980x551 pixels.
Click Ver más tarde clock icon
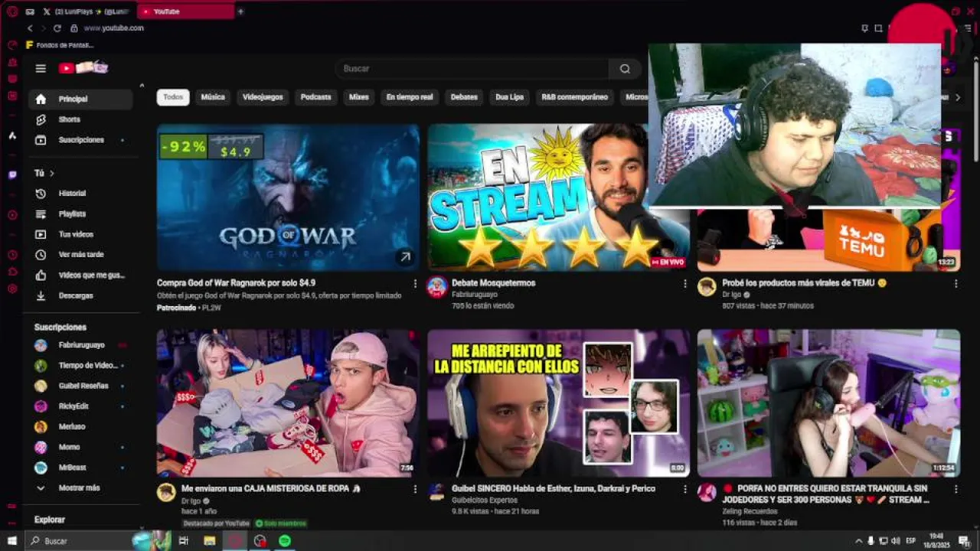(x=41, y=255)
